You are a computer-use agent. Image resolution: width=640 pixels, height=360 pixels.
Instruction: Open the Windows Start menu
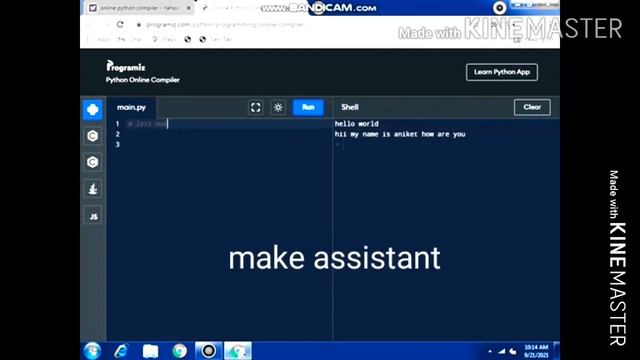coord(92,351)
